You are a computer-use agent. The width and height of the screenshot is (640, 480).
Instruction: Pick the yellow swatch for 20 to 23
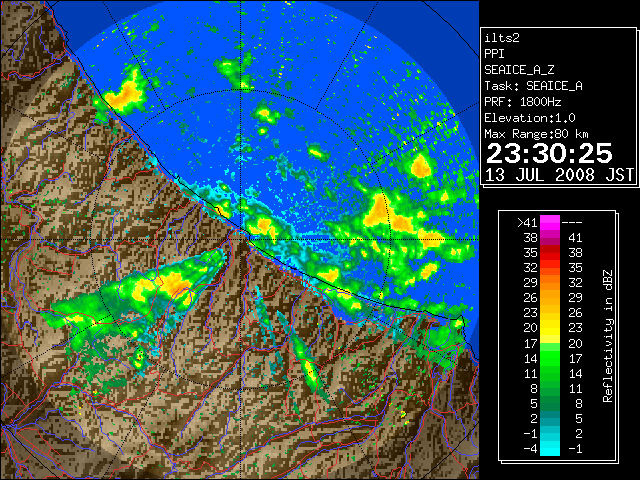(x=550, y=328)
